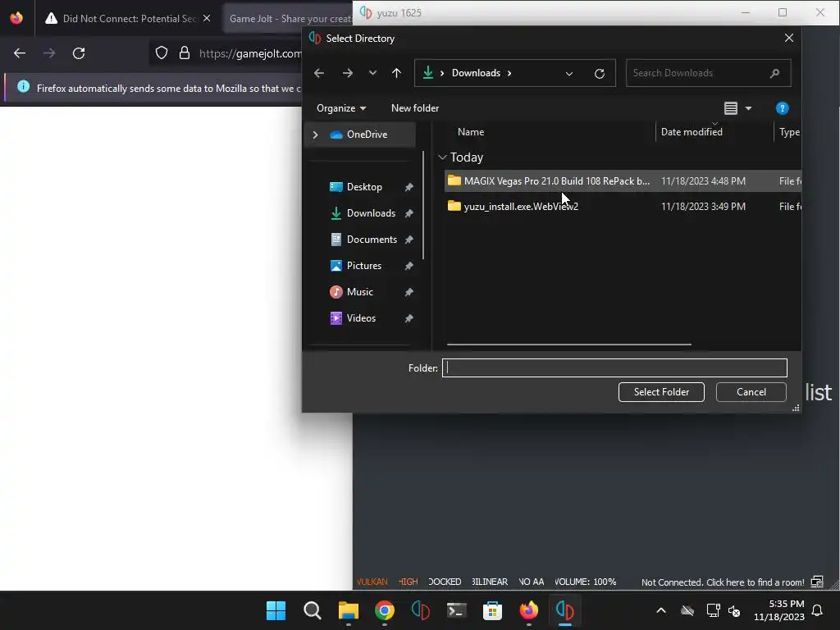Collapse the Today group
The image size is (840, 630).
tap(442, 157)
